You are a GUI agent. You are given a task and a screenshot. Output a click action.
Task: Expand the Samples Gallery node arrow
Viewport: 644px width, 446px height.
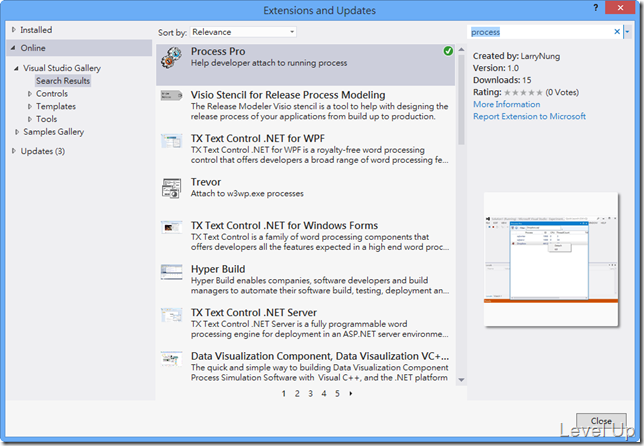tap(17, 132)
